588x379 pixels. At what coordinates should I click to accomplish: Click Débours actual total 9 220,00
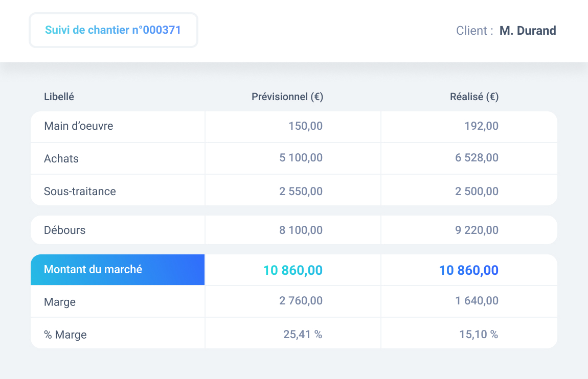click(477, 230)
